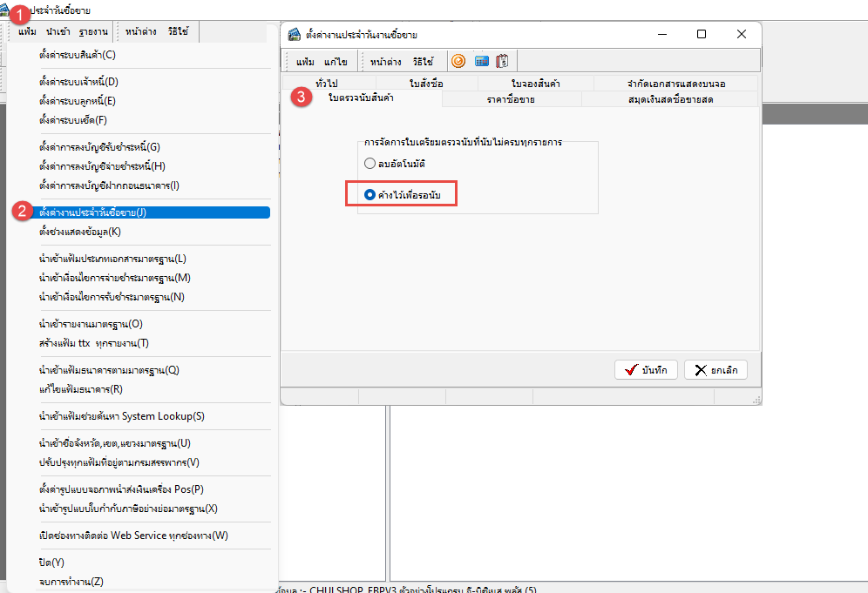Image resolution: width=868 pixels, height=593 pixels.
Task: Open the ใบสั่งซื้อ tab
Action: click(x=425, y=84)
